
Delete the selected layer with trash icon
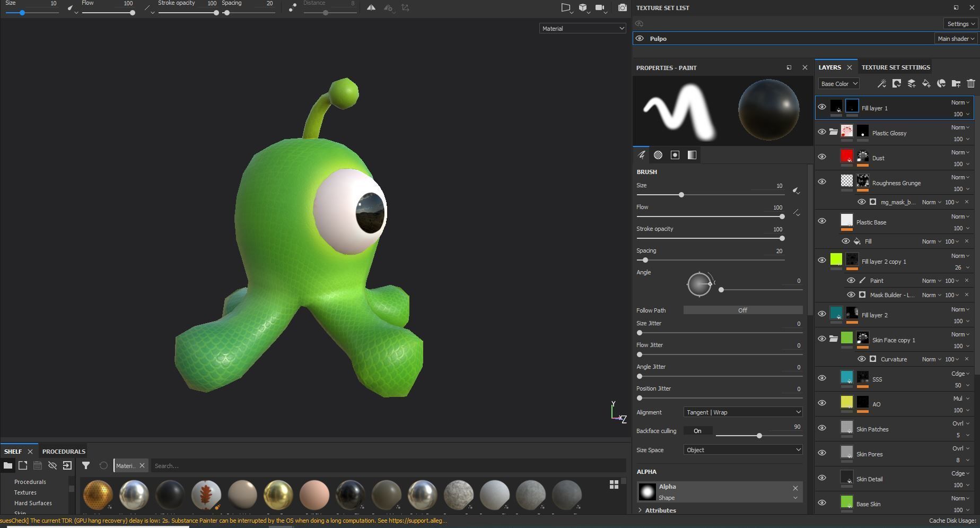point(970,83)
